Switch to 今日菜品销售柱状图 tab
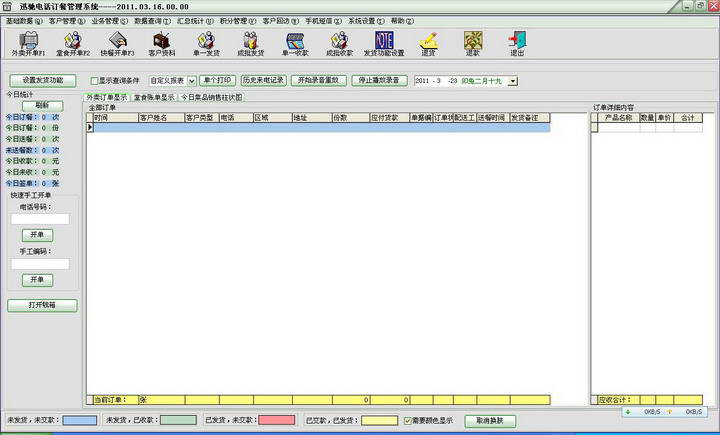The image size is (720, 435). 211,97
